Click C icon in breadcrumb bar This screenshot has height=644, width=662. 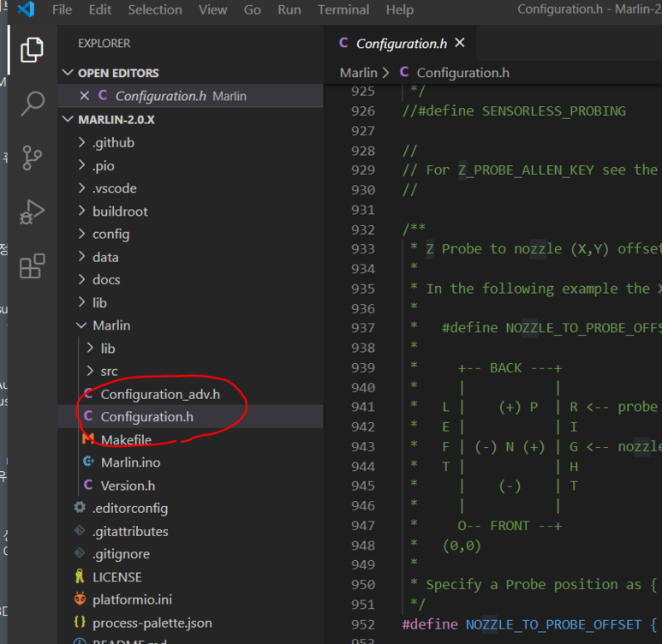coord(404,72)
